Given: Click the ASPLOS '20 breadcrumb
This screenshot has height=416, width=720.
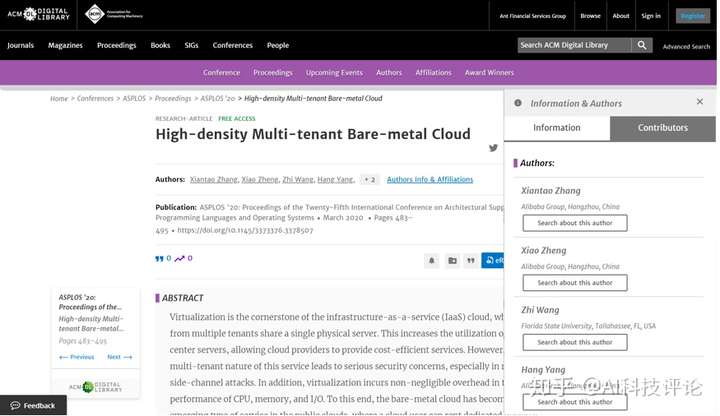Looking at the screenshot, I should pyautogui.click(x=218, y=98).
